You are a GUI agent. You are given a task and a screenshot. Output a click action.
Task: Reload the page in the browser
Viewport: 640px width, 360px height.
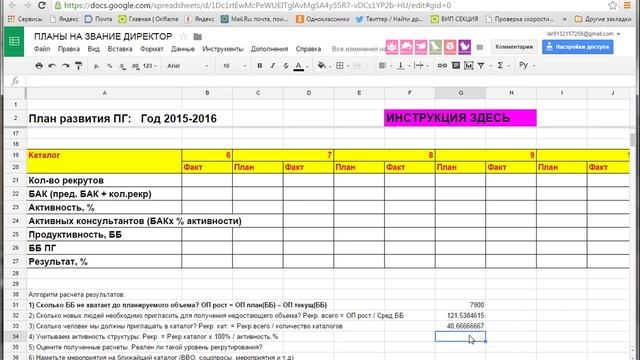pyautogui.click(x=42, y=5)
